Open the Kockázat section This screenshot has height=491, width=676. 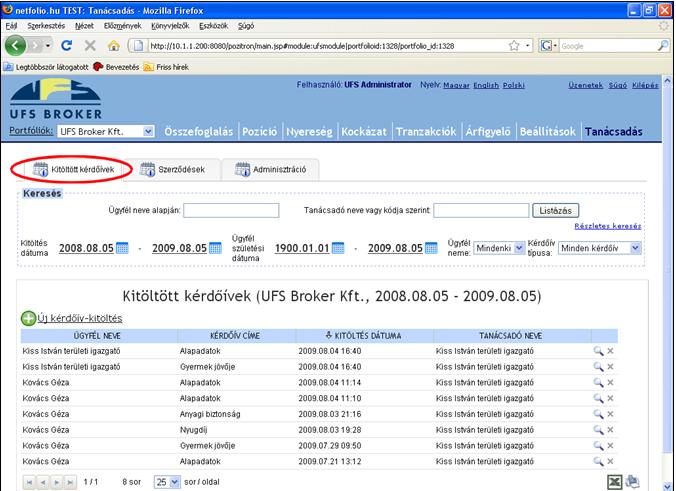[364, 131]
